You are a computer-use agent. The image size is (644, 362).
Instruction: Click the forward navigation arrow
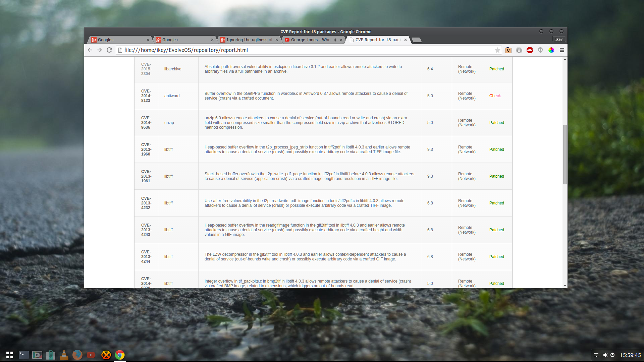click(x=100, y=50)
